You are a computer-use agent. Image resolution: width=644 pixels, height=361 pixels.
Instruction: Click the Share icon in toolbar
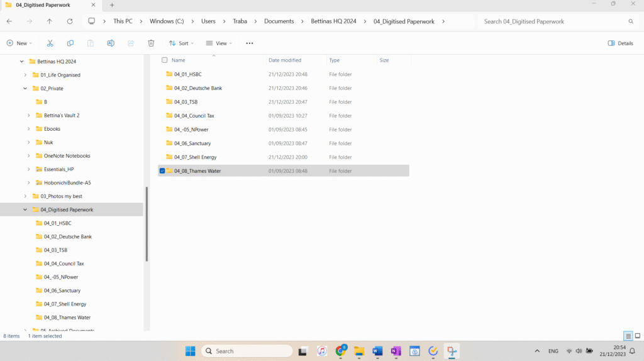[x=131, y=43]
